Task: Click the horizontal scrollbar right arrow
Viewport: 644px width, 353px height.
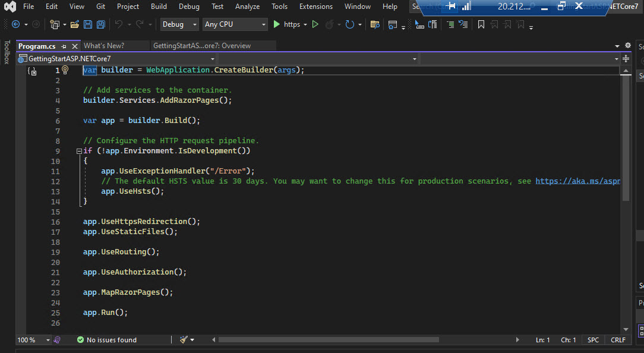Action: coord(517,340)
